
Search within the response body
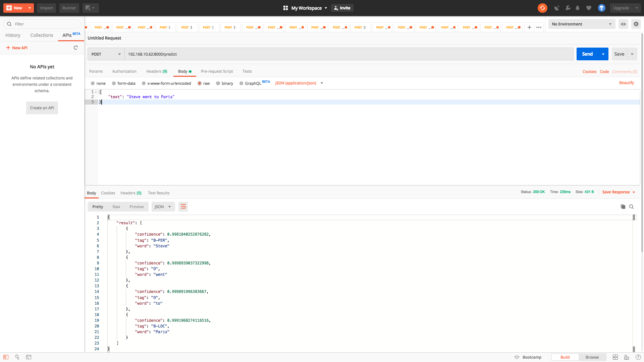coord(632,207)
